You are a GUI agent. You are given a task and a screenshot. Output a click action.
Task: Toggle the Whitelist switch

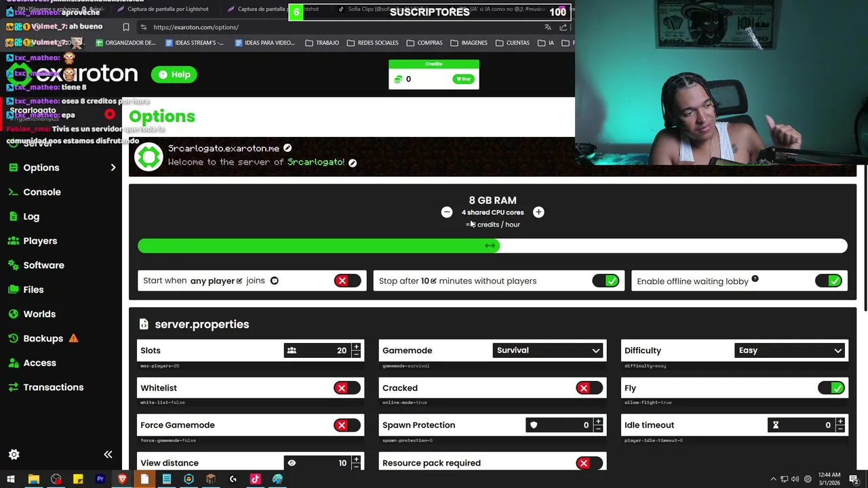(x=347, y=388)
